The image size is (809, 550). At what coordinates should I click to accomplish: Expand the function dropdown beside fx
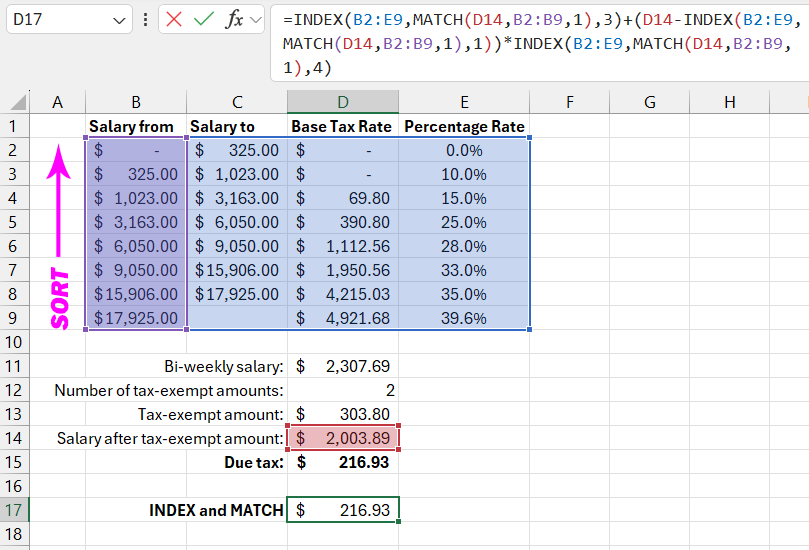click(x=255, y=21)
